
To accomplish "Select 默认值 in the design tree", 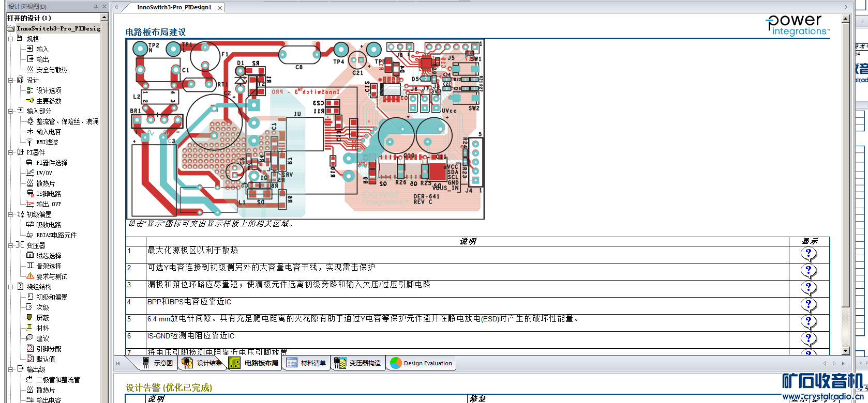I will tap(46, 359).
